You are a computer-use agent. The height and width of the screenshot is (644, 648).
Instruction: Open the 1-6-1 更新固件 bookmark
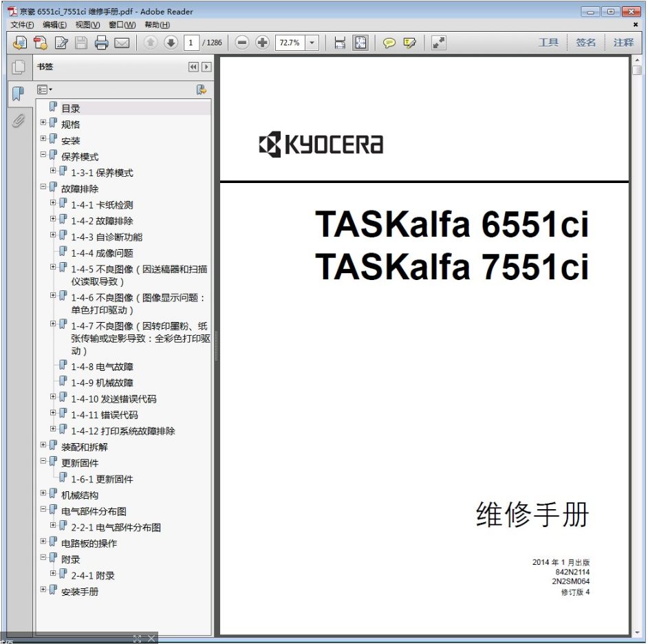tap(102, 479)
